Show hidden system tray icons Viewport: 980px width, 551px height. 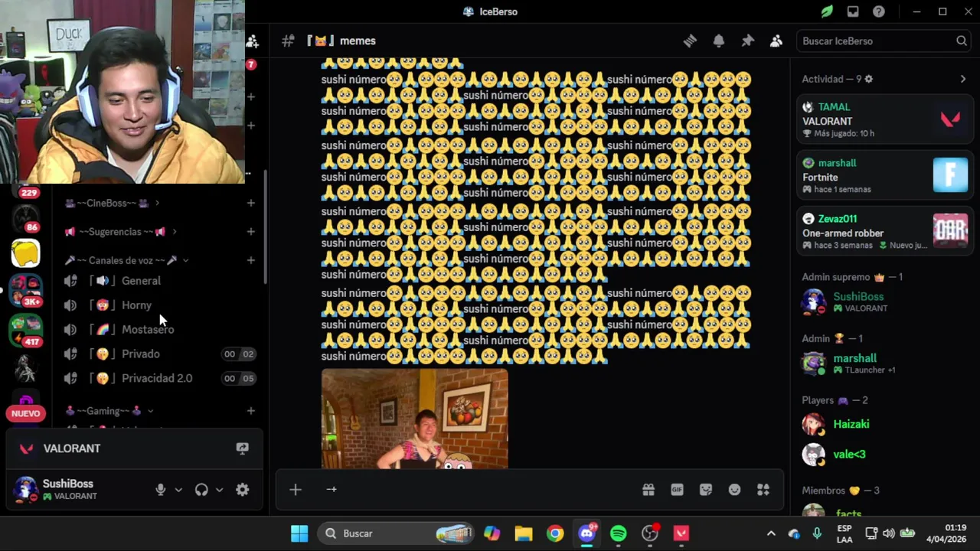coord(771,533)
